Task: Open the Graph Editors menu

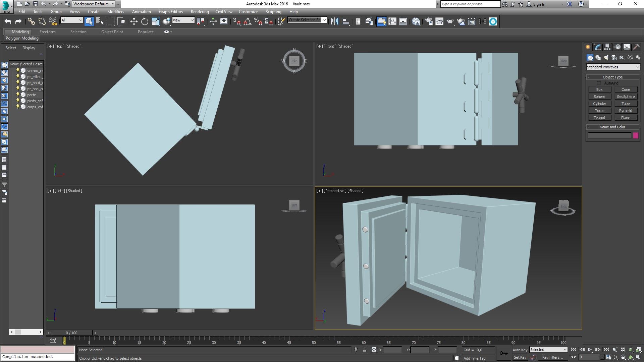Action: (171, 12)
